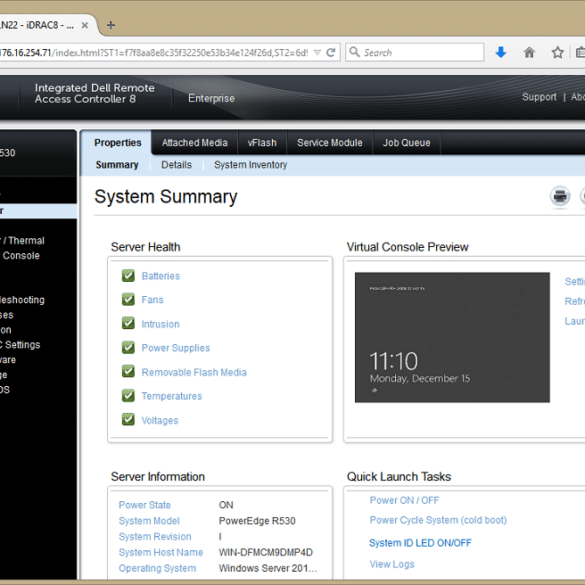Click the Windows Server operating system value

point(268,568)
